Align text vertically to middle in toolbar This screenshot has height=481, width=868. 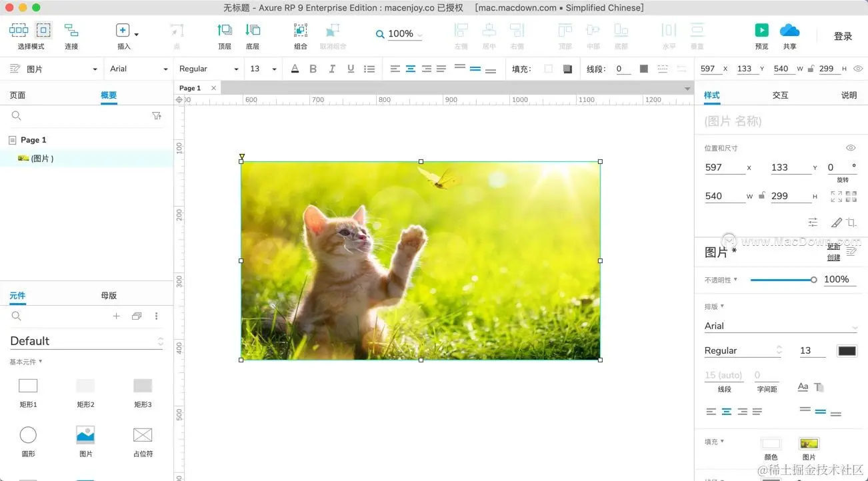(x=475, y=69)
